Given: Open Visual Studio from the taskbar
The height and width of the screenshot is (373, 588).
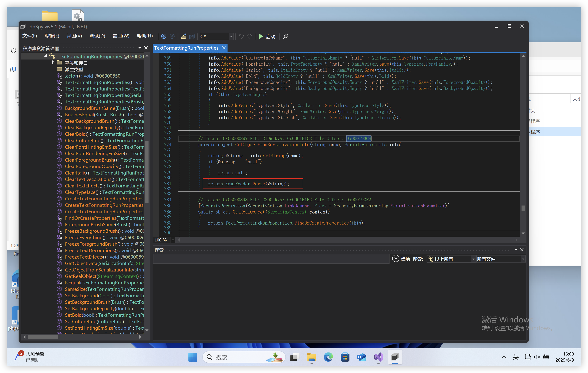Looking at the screenshot, I should [x=378, y=357].
